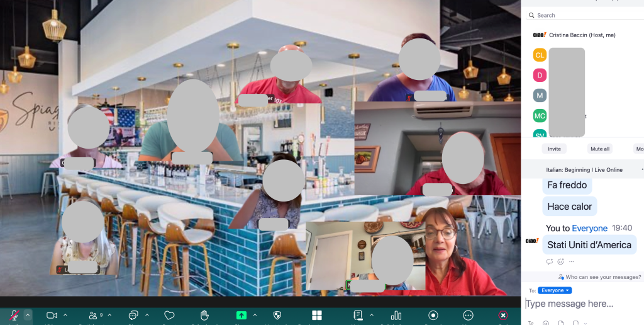
Task: Raise hand using the hand icon
Action: [x=204, y=315]
